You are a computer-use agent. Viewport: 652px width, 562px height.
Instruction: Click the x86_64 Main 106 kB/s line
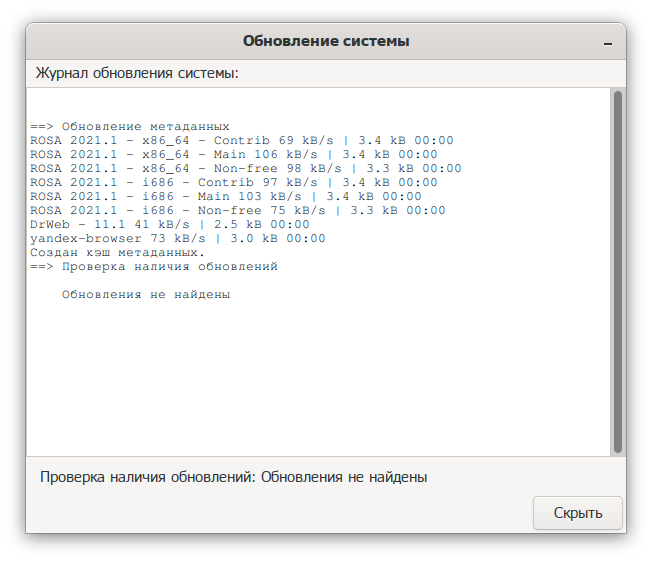(x=234, y=155)
